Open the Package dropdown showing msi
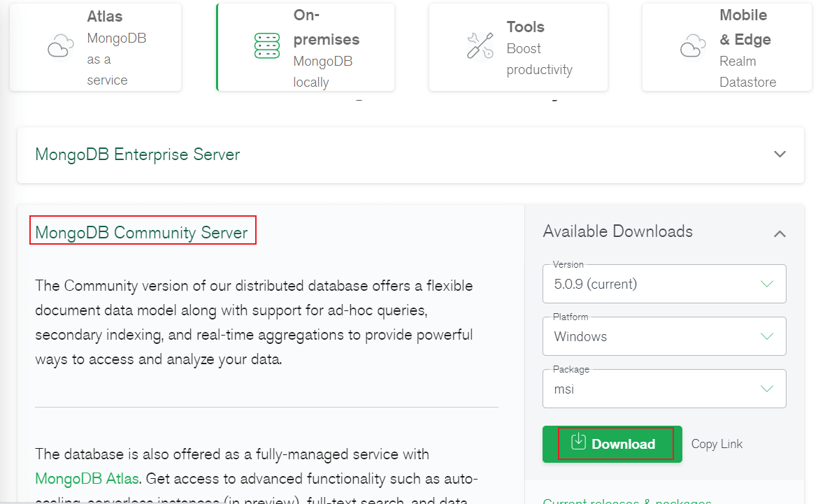Image resolution: width=818 pixels, height=504 pixels. tap(664, 389)
